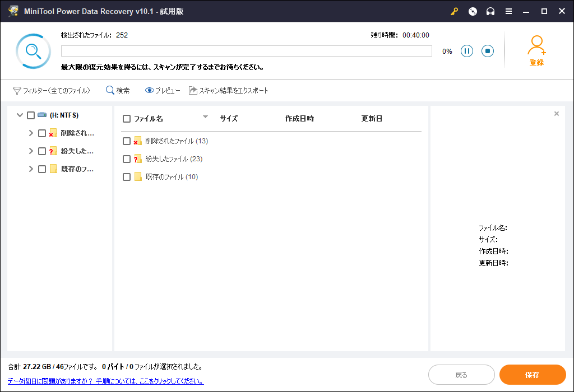
Task: Open the 検索 search tool
Action: [x=117, y=90]
